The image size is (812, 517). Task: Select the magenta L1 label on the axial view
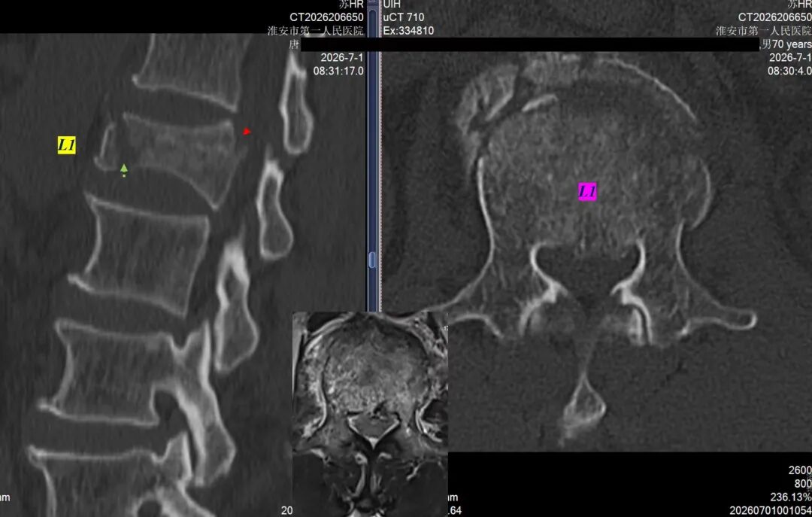[587, 191]
